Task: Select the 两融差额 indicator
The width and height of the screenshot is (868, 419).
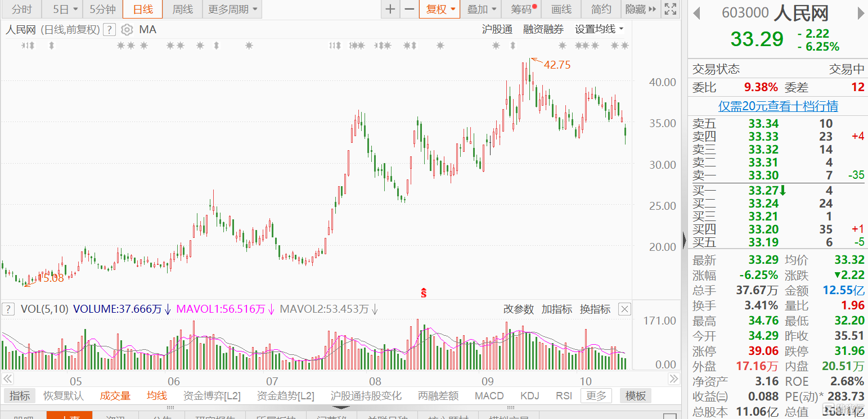Action: pos(438,396)
